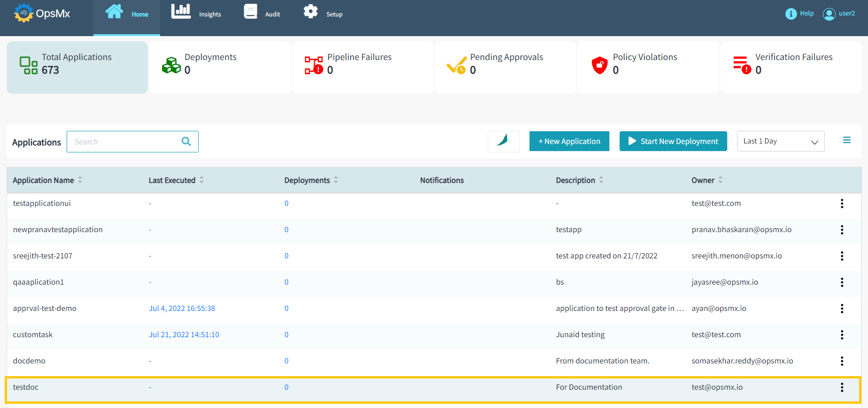
Task: Expand the Last 1 Day dropdown
Action: (780, 141)
